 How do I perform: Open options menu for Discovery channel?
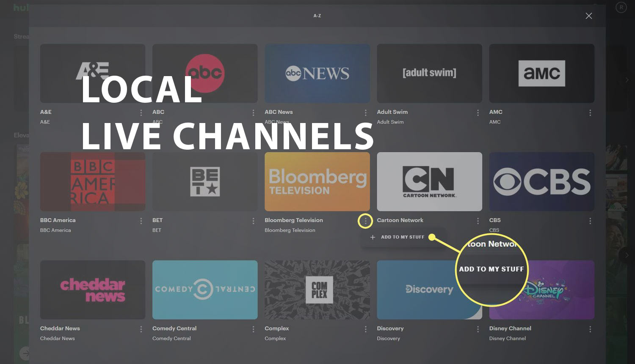point(478,329)
